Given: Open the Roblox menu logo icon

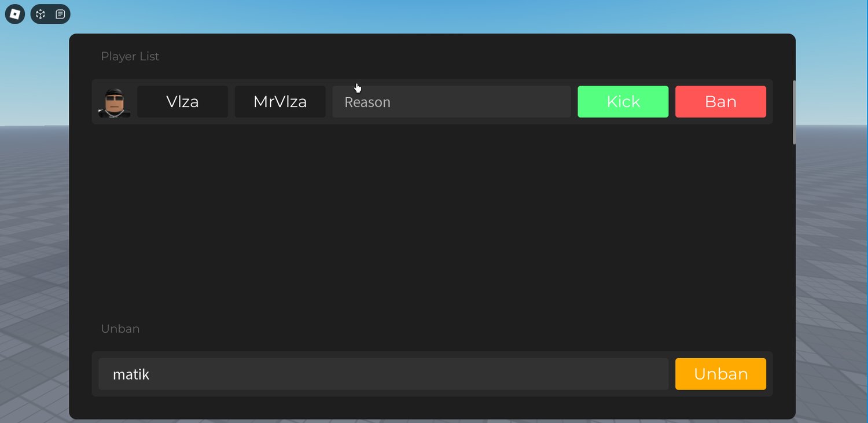Looking at the screenshot, I should (x=15, y=14).
